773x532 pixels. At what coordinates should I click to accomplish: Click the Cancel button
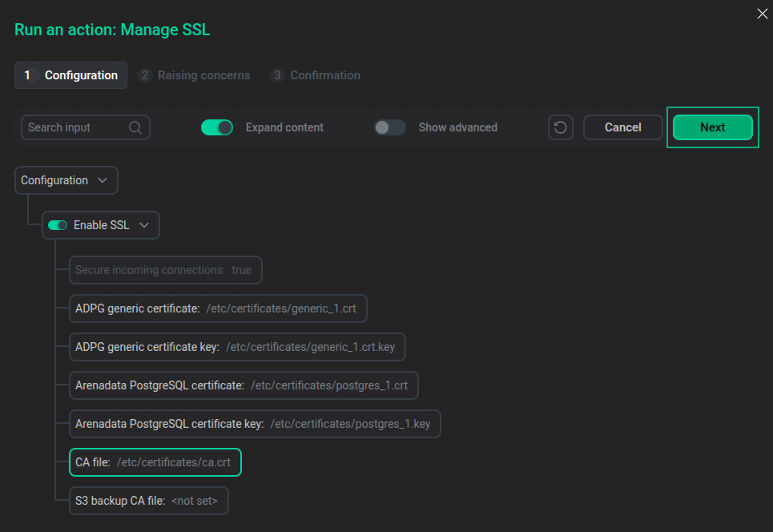[x=623, y=127]
